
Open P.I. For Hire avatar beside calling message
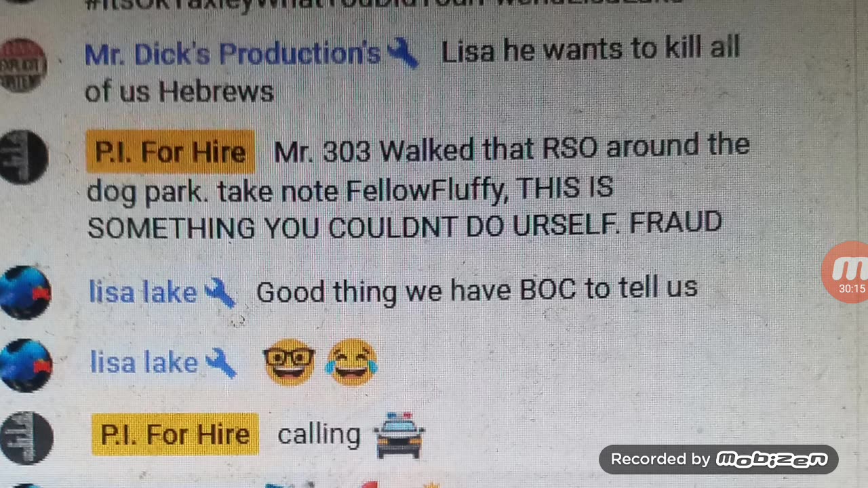26,438
